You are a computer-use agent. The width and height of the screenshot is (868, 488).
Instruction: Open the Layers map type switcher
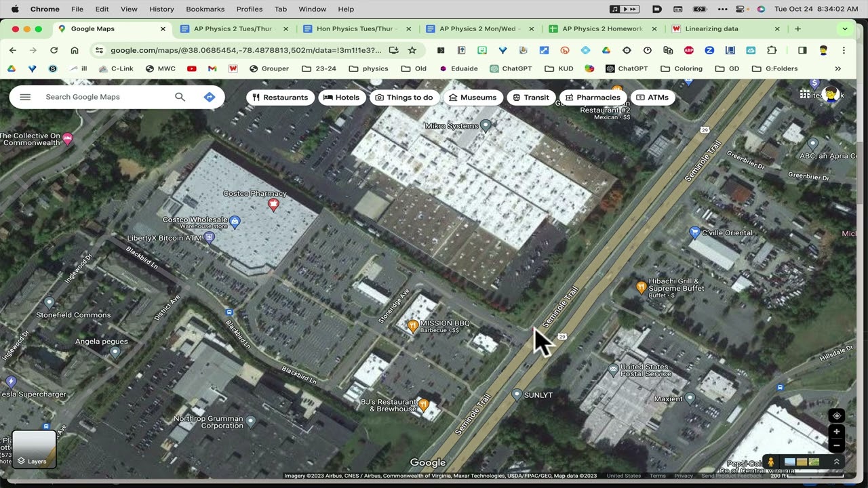[x=34, y=449]
